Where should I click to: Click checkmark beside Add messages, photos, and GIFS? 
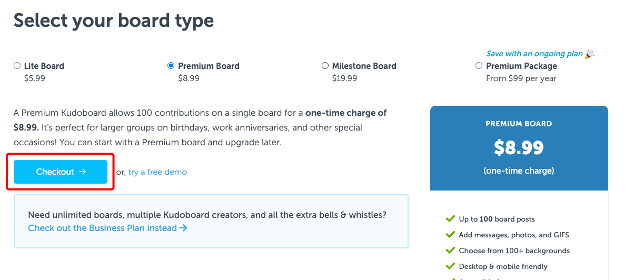click(x=450, y=234)
